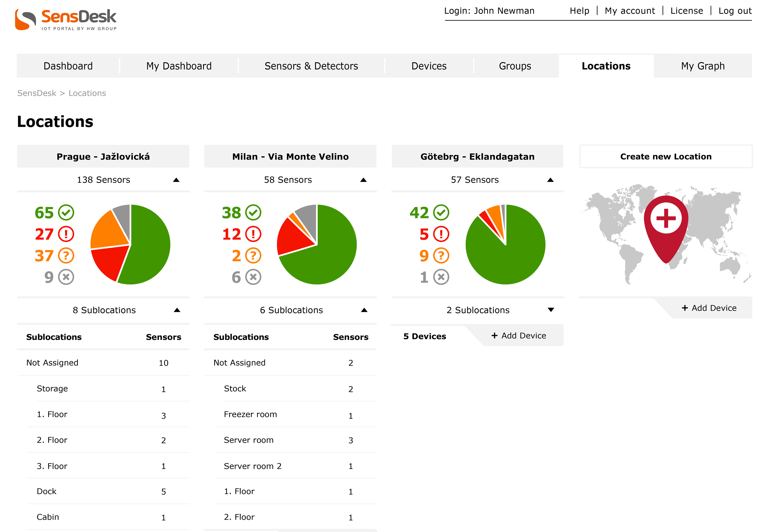Viewport: 759px width, 532px height.
Task: Click Götebrg red alarm exclamation icon
Action: 441,234
